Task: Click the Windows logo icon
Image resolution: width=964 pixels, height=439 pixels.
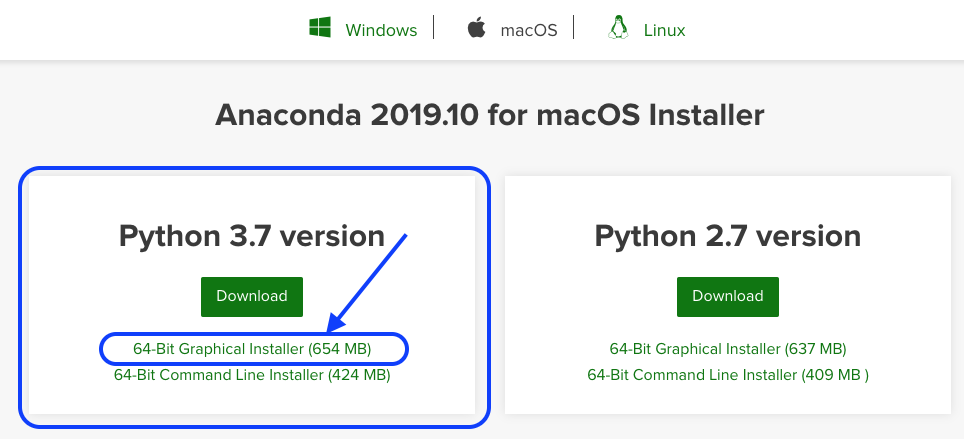Action: coord(320,28)
